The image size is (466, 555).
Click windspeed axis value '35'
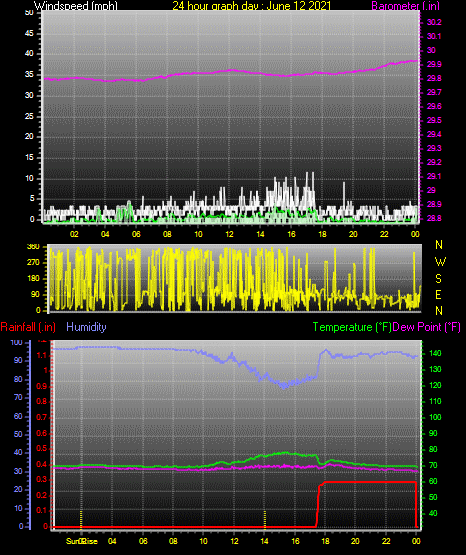pos(29,74)
